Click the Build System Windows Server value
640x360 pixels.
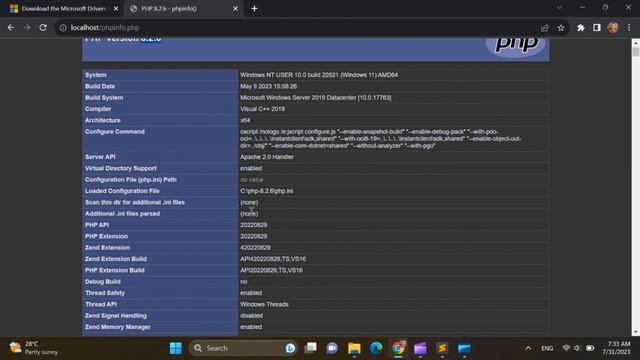316,98
